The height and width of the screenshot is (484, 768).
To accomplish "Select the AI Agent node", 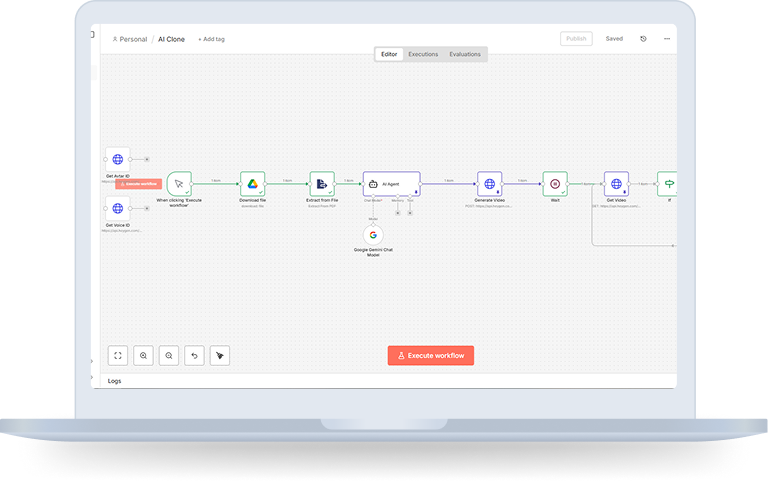I will point(391,184).
